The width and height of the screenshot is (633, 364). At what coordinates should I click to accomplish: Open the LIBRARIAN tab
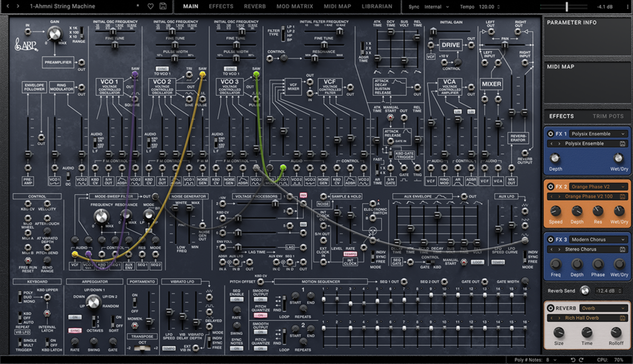coord(377,6)
